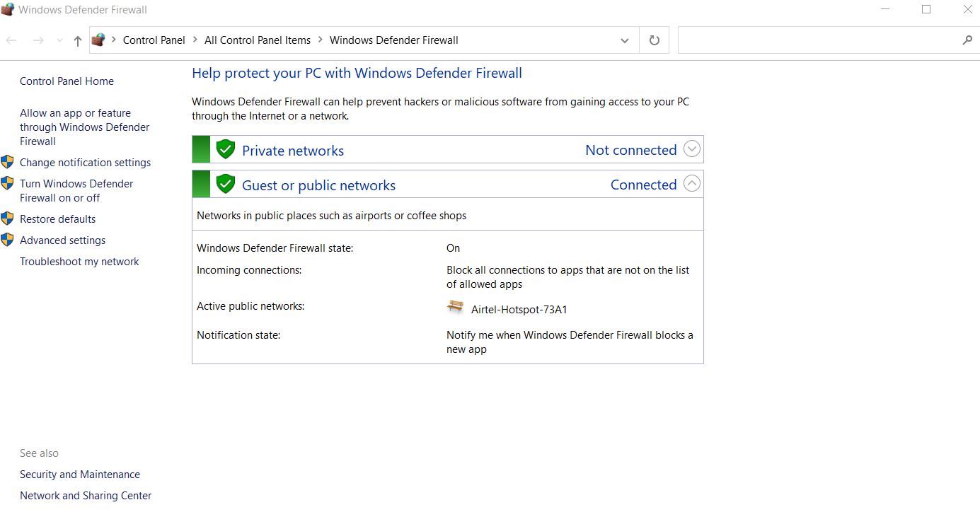The image size is (980, 512).
Task: Expand the Private networks section chevron
Action: [692, 149]
